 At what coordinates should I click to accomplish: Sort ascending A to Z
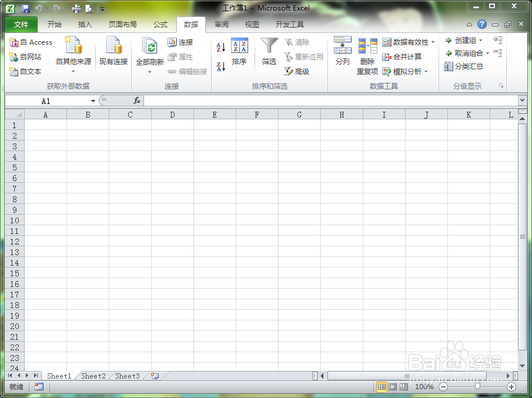(221, 48)
